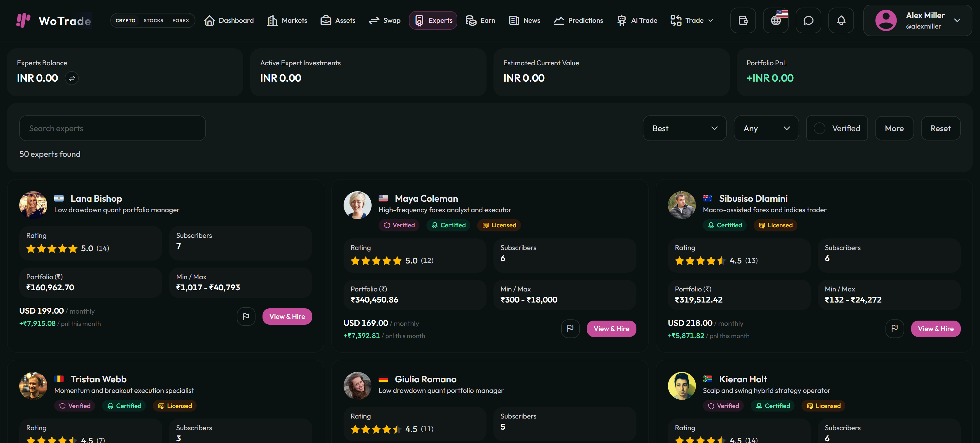The width and height of the screenshot is (980, 443).
Task: Click Portfolio PnL +INR 0.00 value
Action: 770,78
